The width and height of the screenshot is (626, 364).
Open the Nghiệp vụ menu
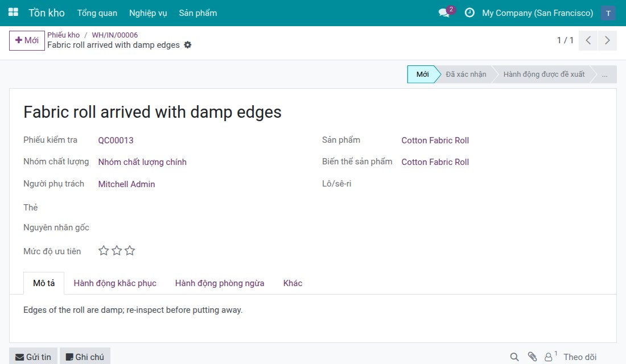click(148, 13)
